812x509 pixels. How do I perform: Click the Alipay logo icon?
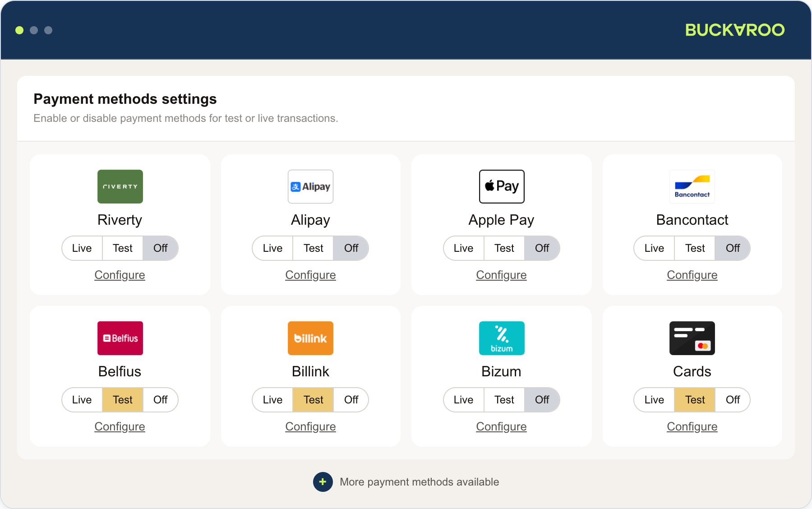(x=310, y=186)
